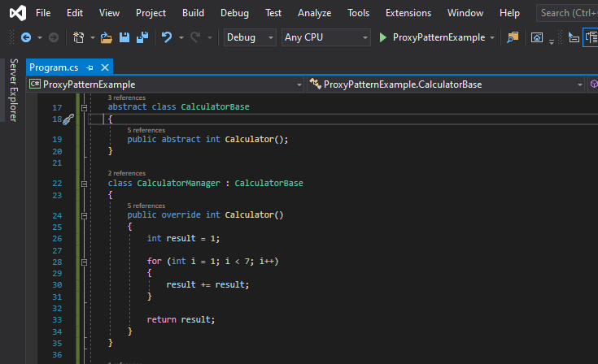Open the Test menu
Image resolution: width=598 pixels, height=364 pixels.
(x=273, y=13)
